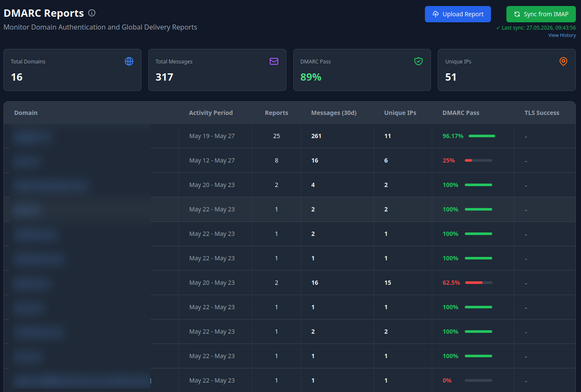Click the 89% DMARC Pass summary card

[362, 70]
